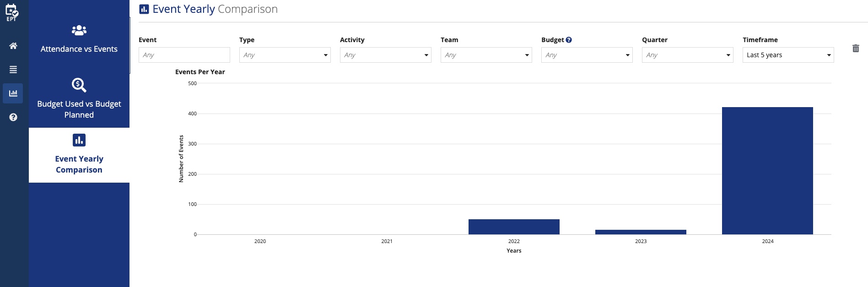868x287 pixels.
Task: Clear filters with the trash icon
Action: coord(856,48)
